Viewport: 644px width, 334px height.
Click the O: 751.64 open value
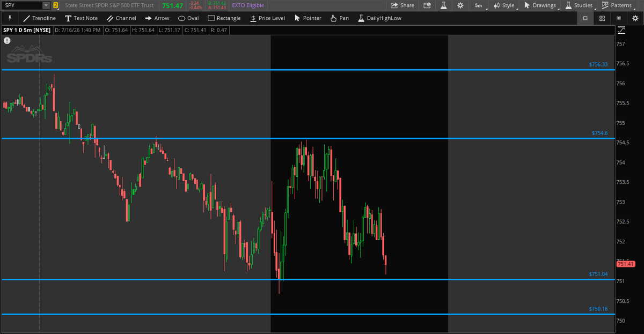click(116, 30)
